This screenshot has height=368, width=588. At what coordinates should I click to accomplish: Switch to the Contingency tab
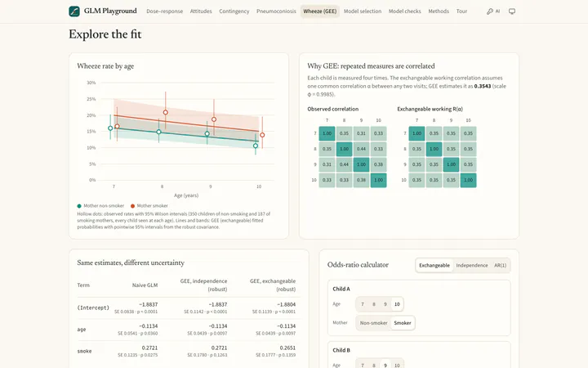[234, 11]
